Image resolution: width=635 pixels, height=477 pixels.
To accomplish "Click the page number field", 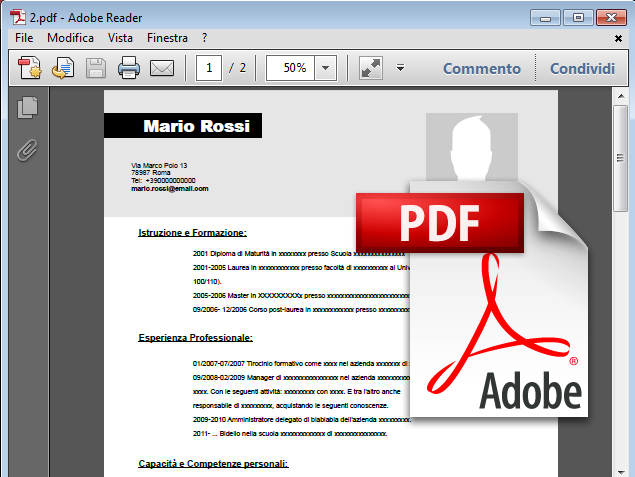I will (x=209, y=68).
